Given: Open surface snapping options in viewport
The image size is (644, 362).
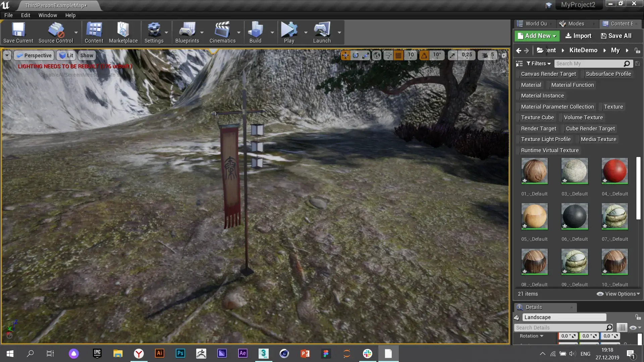Looking at the screenshot, I should pos(388,55).
